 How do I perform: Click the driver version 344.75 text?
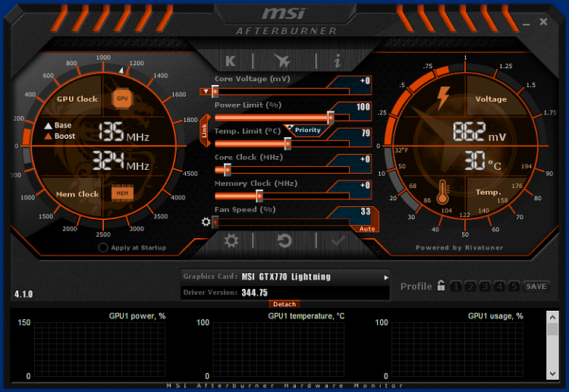click(254, 293)
